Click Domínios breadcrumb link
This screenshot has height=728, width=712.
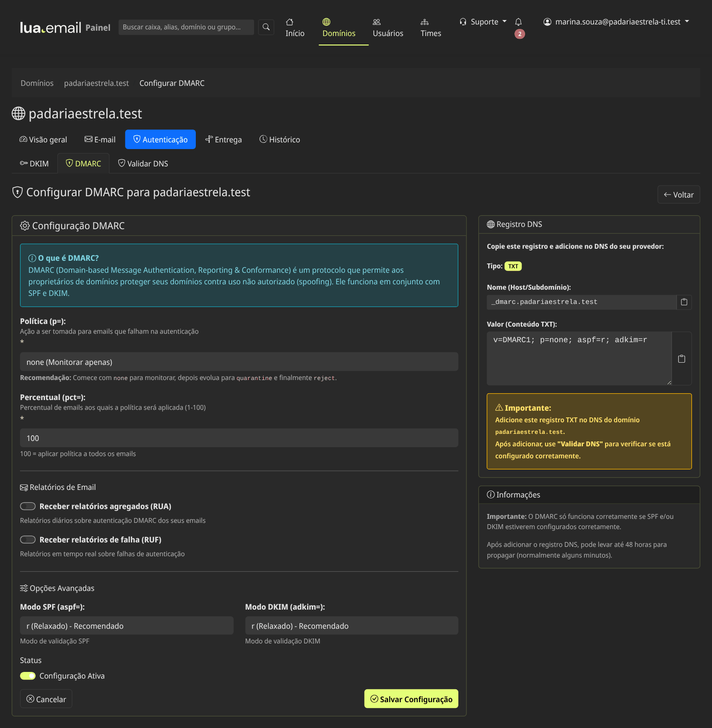(37, 83)
